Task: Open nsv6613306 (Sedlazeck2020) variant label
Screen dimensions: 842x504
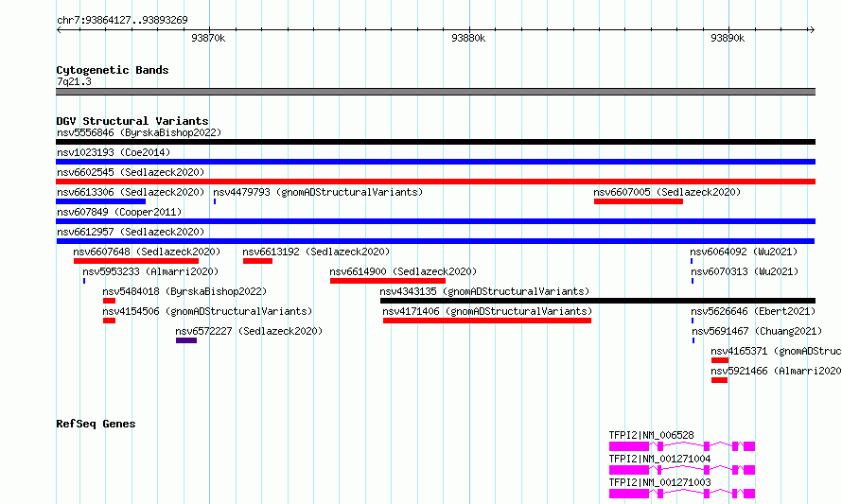Action: point(131,192)
